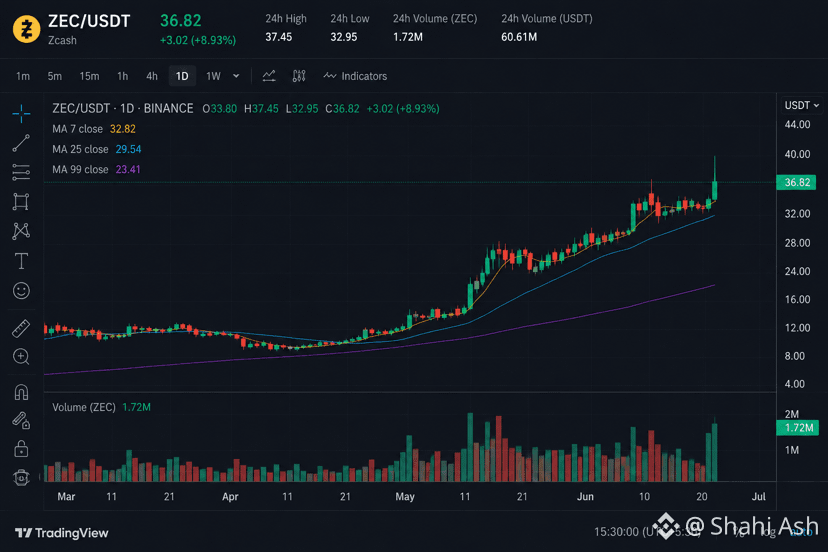Screen dimensions: 828x552
Task: Select the 1W timeframe
Action: coord(213,76)
